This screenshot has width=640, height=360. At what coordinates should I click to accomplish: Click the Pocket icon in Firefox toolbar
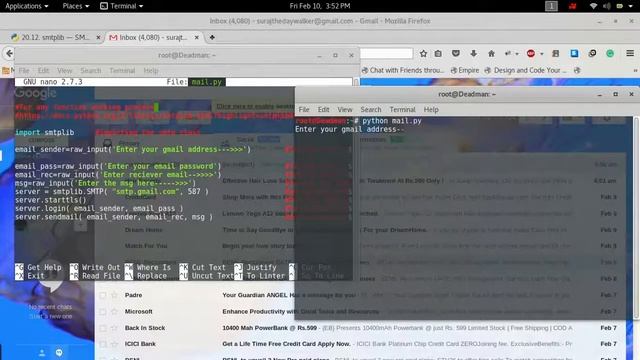click(456, 53)
